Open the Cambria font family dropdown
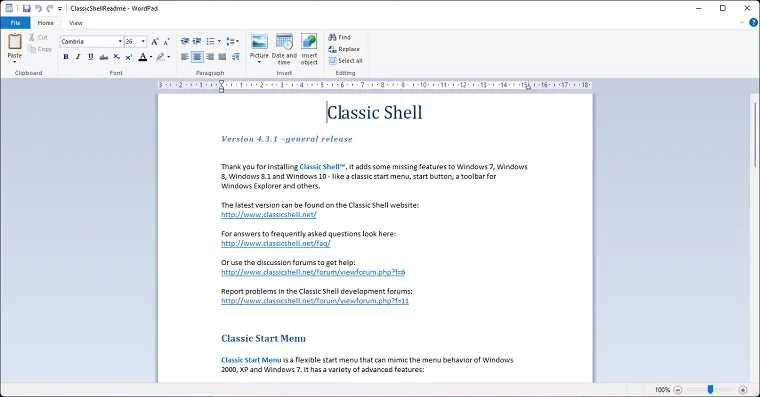The image size is (760, 397). [120, 42]
